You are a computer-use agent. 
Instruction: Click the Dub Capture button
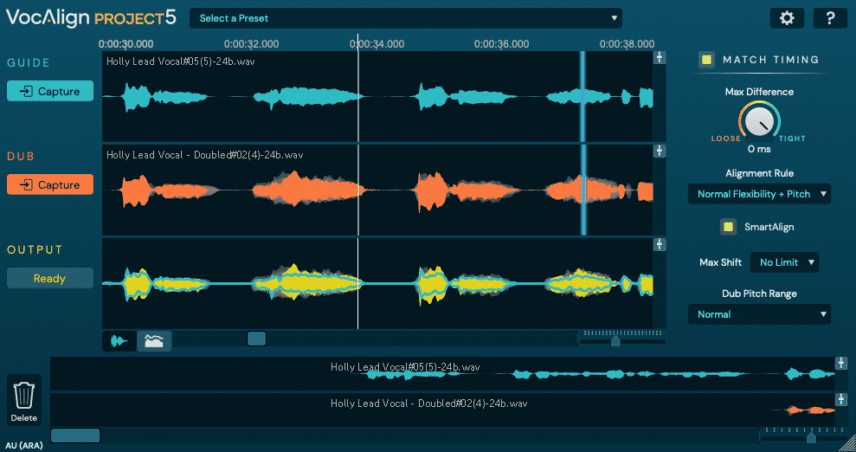pos(50,185)
